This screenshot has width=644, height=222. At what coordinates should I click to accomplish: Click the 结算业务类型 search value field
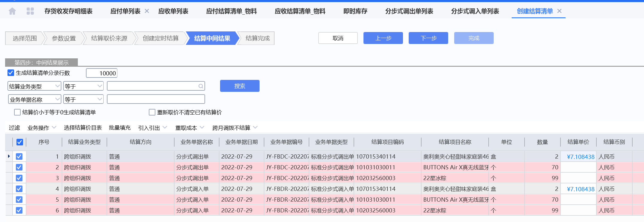(156, 86)
